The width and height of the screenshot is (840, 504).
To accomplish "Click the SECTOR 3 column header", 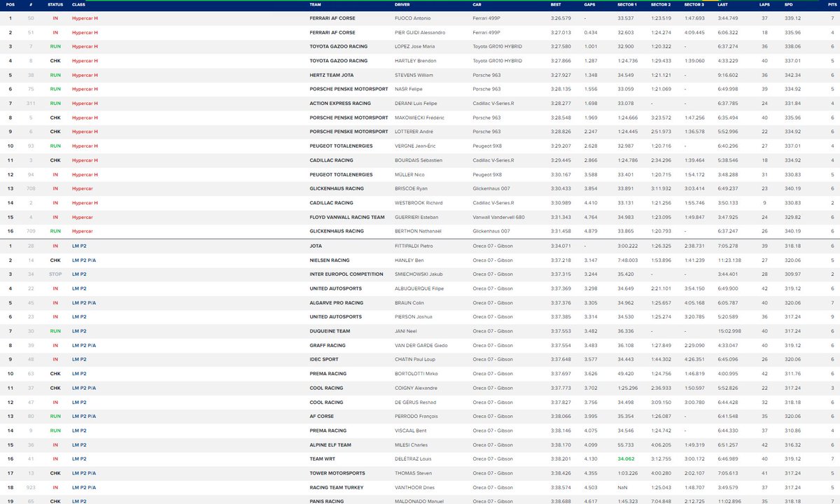I will coord(694,4).
